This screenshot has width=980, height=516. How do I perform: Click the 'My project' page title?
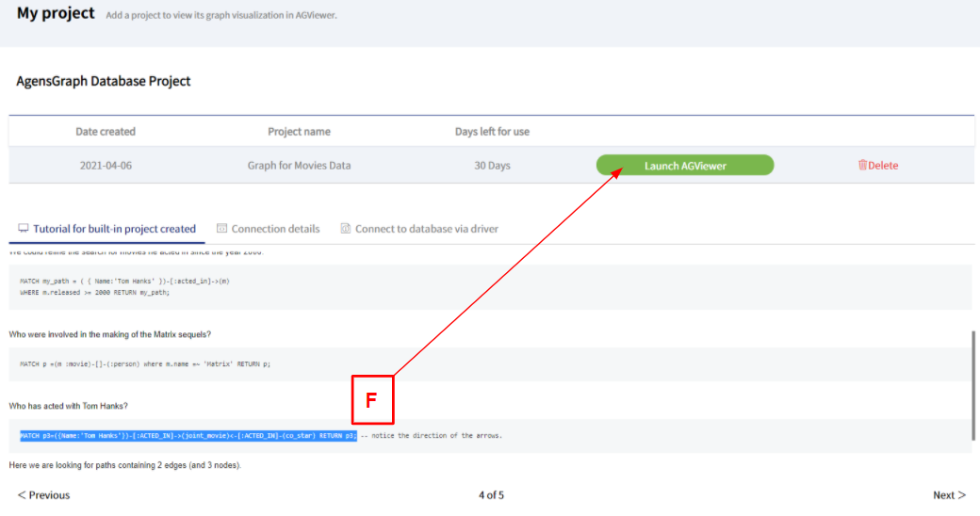(56, 13)
